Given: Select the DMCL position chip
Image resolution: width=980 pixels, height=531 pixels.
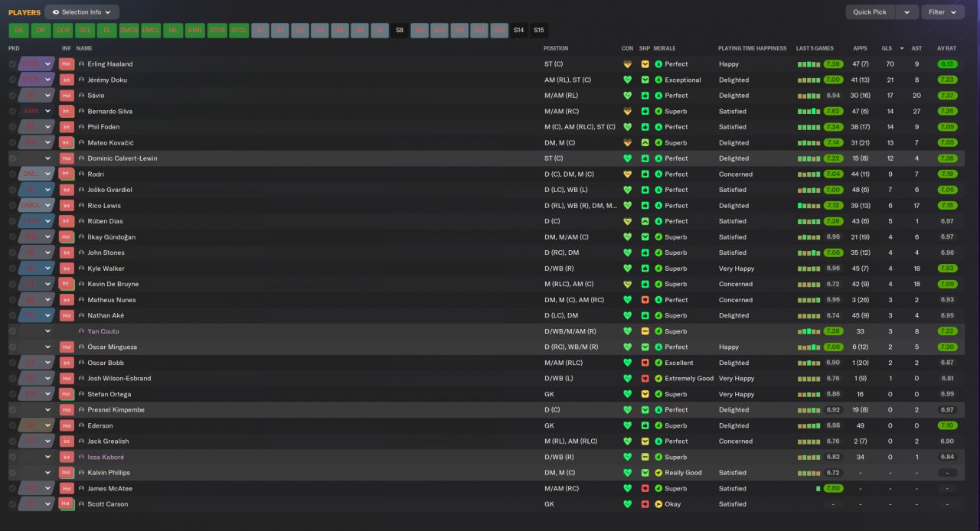Looking at the screenshot, I should click(x=151, y=31).
